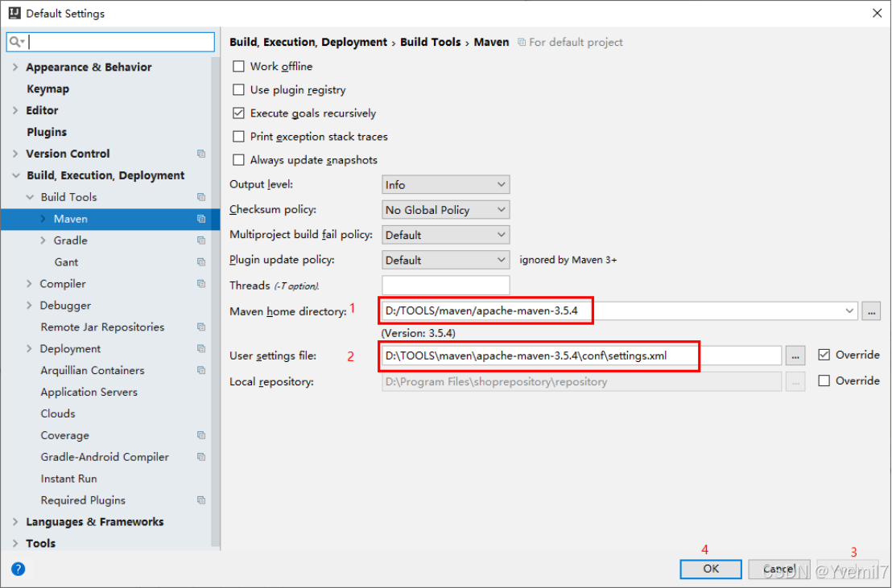This screenshot has width=892, height=588.
Task: Select Plugins in settings tree
Action: coord(47,132)
